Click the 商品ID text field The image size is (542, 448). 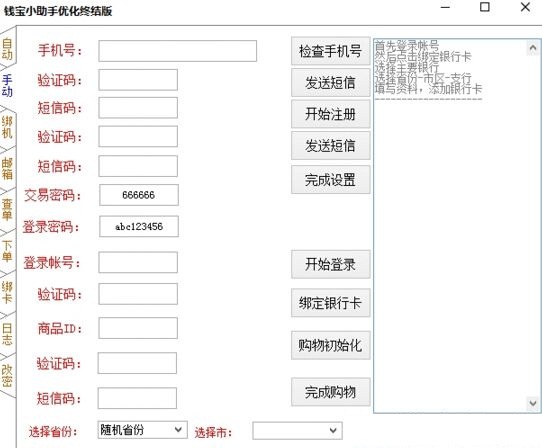(138, 328)
